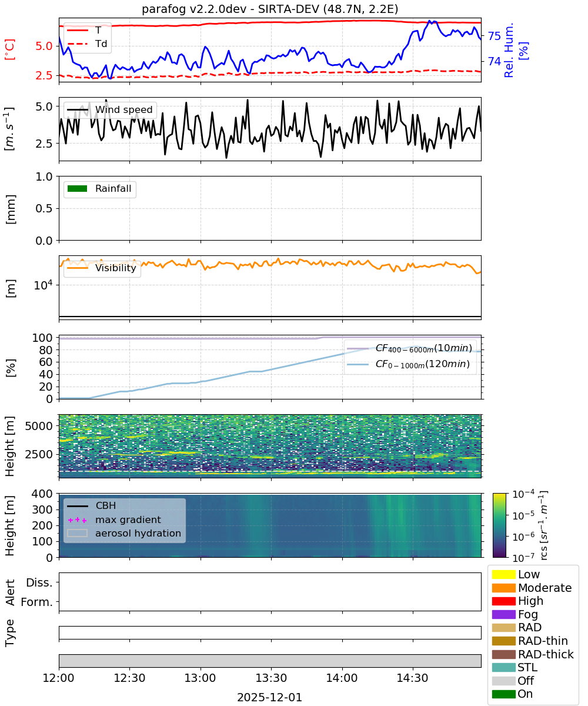Screen dimensions: 588x706
Task: Click the Wind speed legend label
Action: (x=124, y=109)
